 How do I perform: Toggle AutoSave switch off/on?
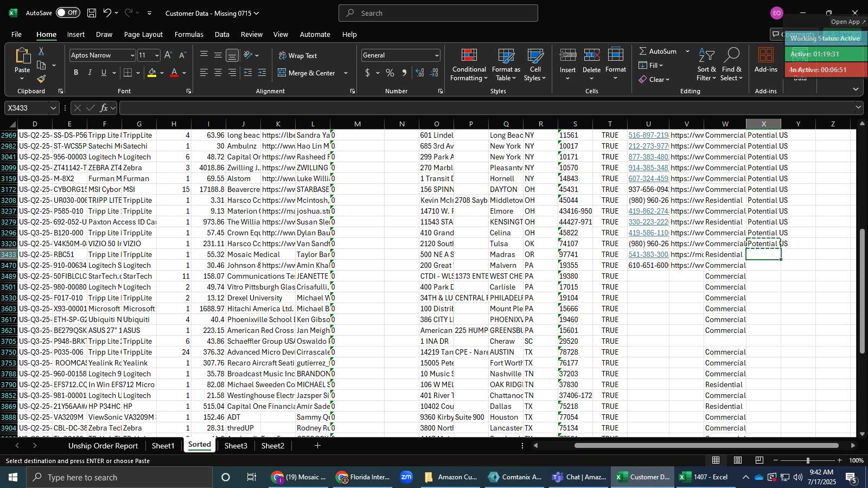pos(68,12)
